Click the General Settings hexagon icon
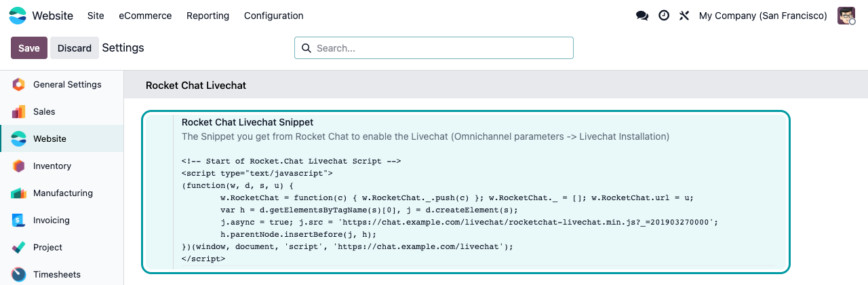 click(18, 85)
